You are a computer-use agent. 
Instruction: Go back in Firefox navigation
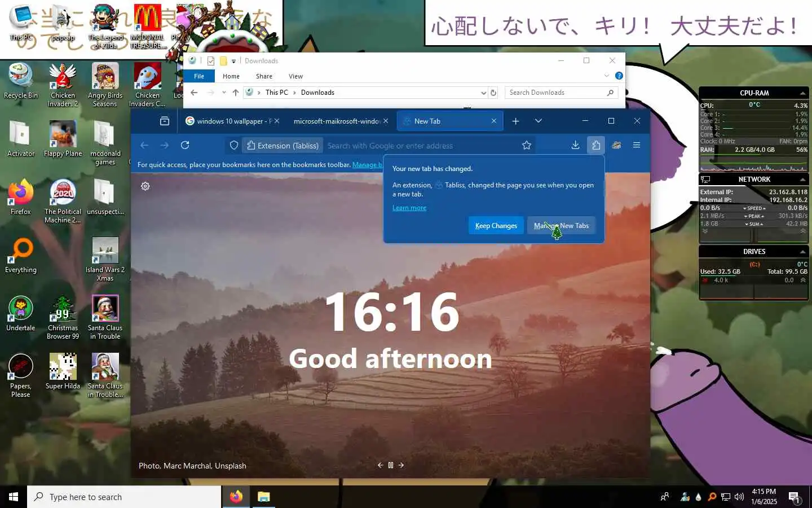click(144, 145)
